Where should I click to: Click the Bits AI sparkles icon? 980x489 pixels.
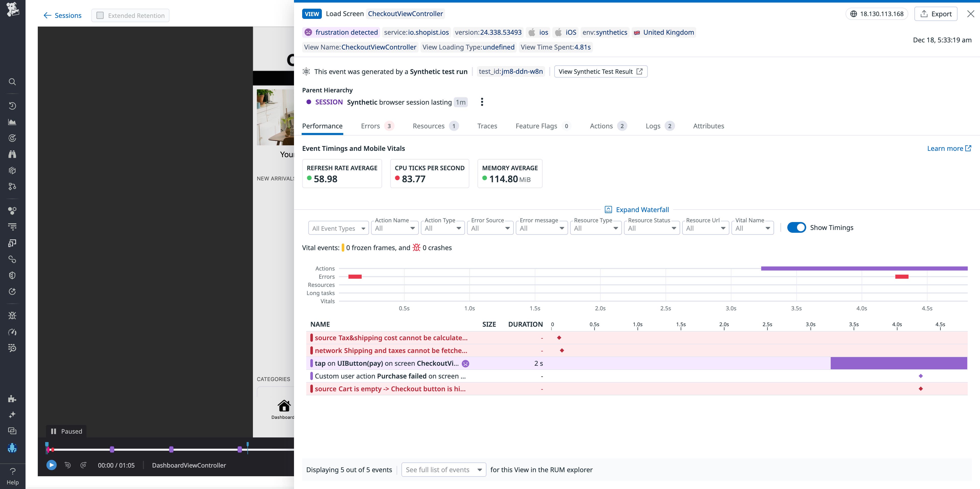click(12, 414)
